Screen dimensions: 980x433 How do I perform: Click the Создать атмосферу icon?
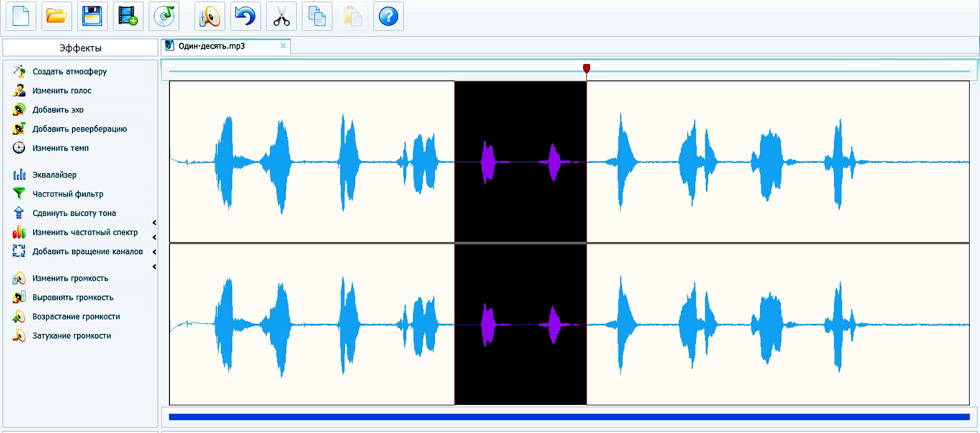(19, 71)
